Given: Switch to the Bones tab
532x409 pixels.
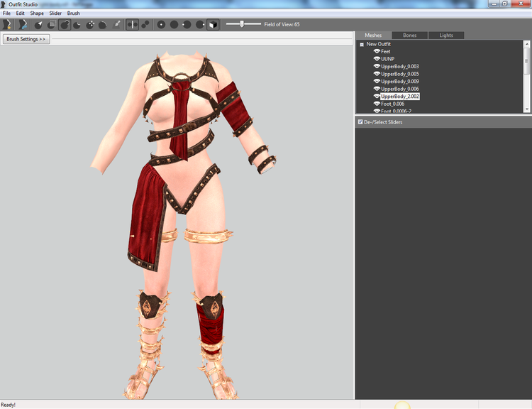Looking at the screenshot, I should (410, 36).
